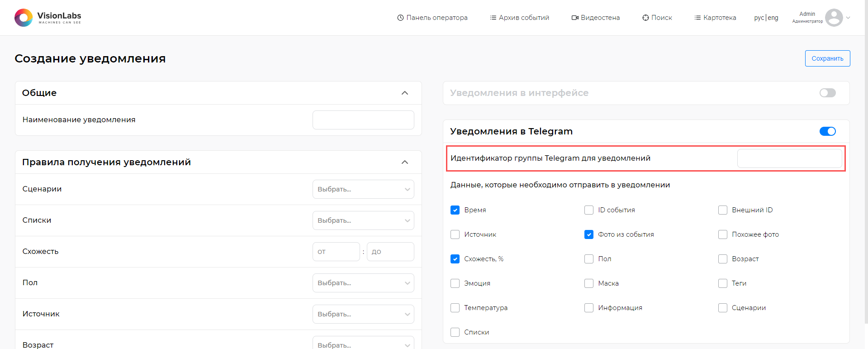Go to Архив событий page

click(x=520, y=18)
